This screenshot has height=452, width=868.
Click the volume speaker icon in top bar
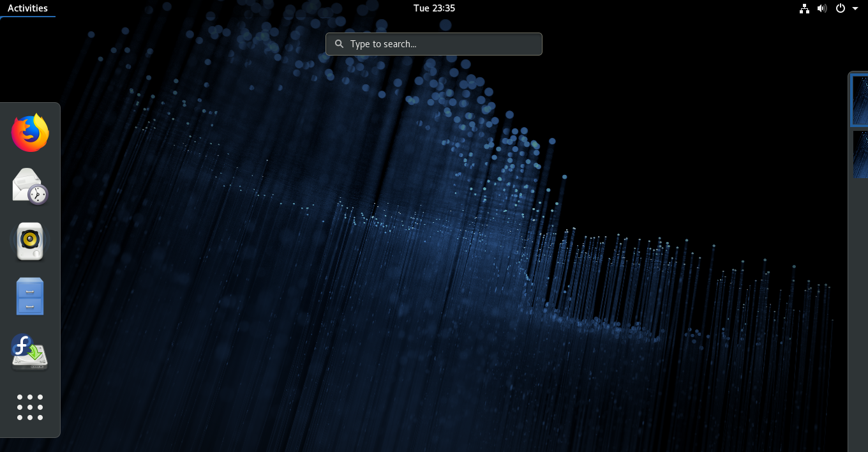tap(822, 8)
